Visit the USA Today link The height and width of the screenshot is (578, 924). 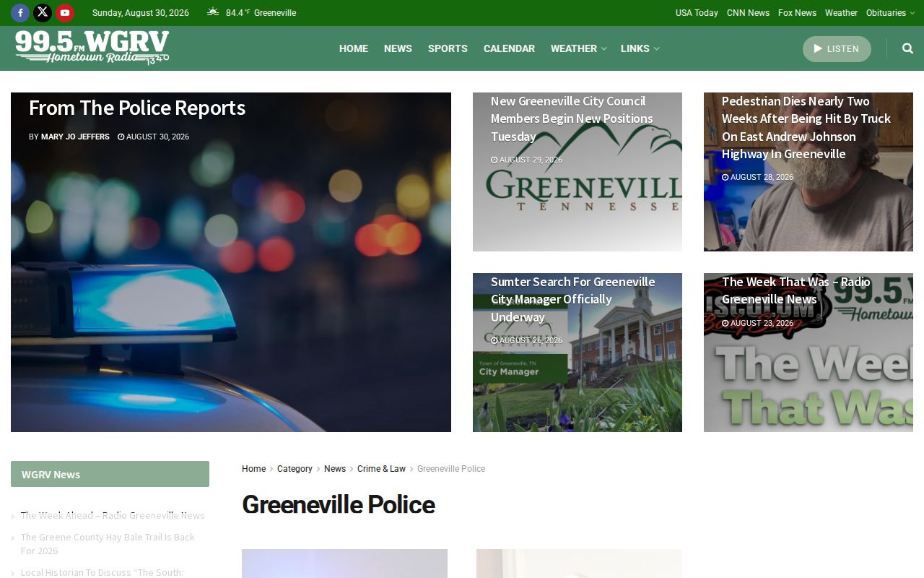tap(697, 13)
